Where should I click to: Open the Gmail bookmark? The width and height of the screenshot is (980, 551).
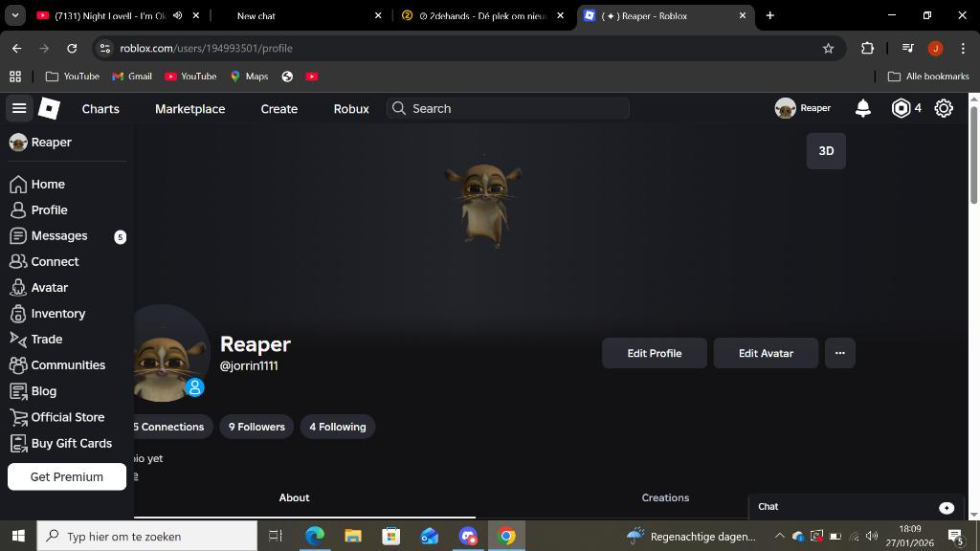coord(132,77)
